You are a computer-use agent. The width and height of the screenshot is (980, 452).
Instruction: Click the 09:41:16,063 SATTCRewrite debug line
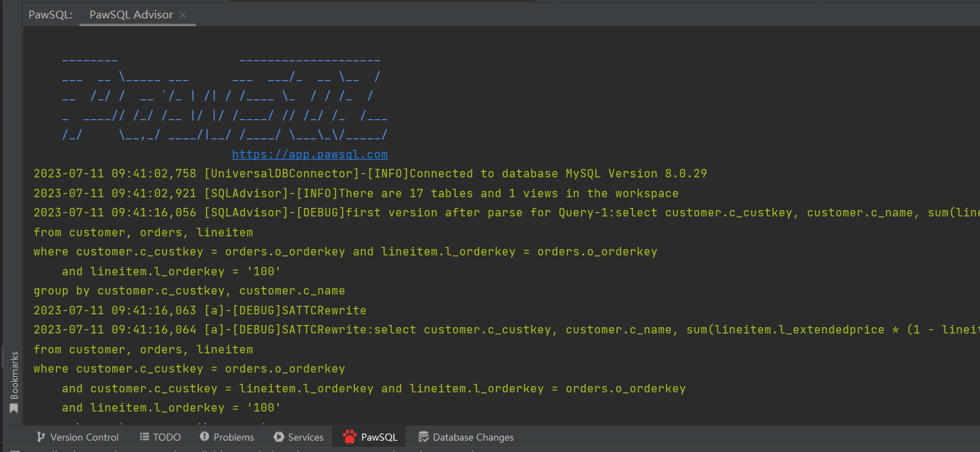tap(199, 311)
